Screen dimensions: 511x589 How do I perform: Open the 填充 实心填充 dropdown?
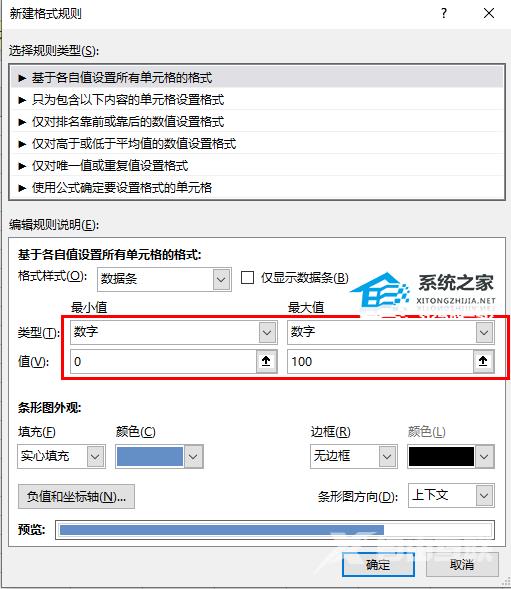[x=61, y=456]
